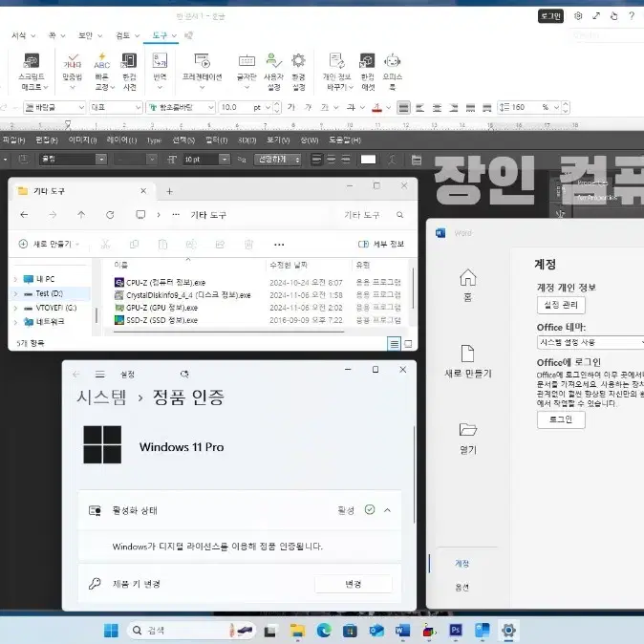Click 새로 만들기 in File Explorer toolbar

coord(48,245)
